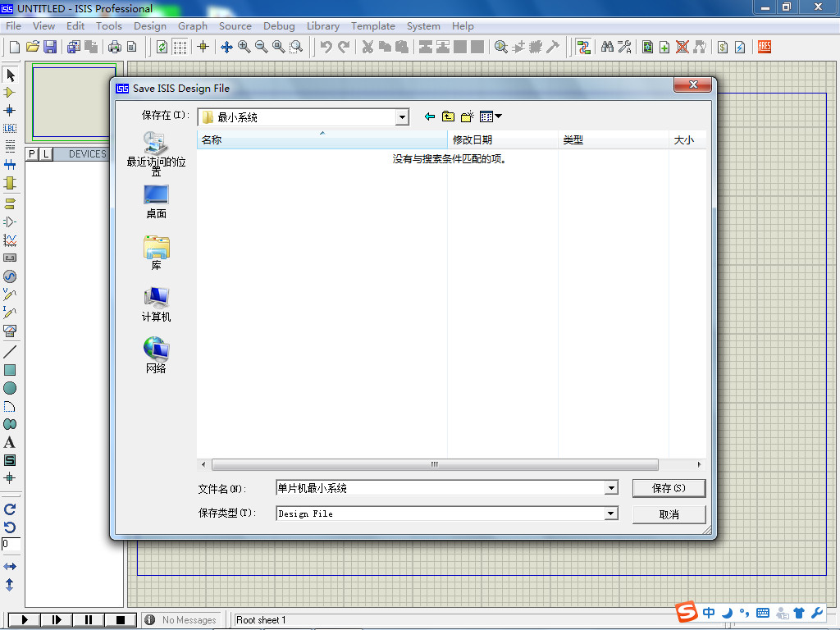Toggle the wire autorouter icon
Image resolution: width=840 pixels, height=630 pixels.
point(584,47)
